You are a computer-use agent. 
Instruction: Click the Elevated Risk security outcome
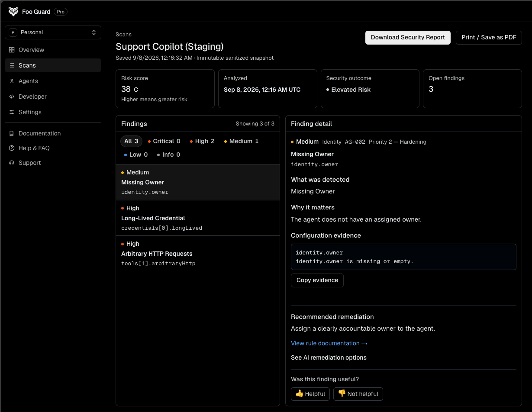[348, 90]
